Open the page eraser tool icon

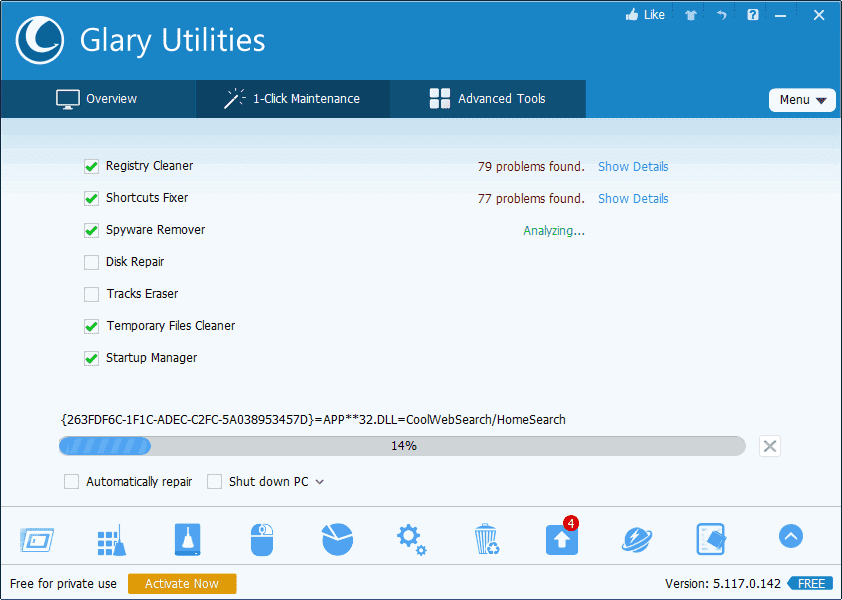coord(712,539)
